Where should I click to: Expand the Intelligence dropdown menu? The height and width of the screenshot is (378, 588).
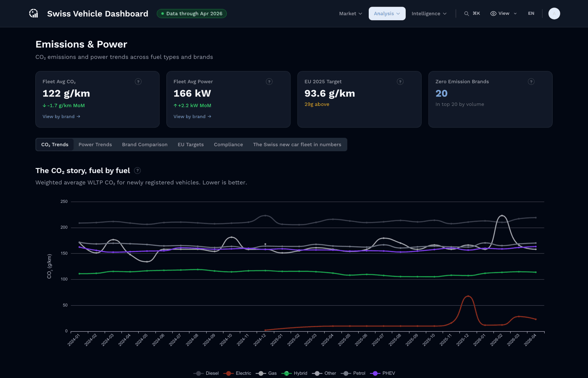(429, 13)
